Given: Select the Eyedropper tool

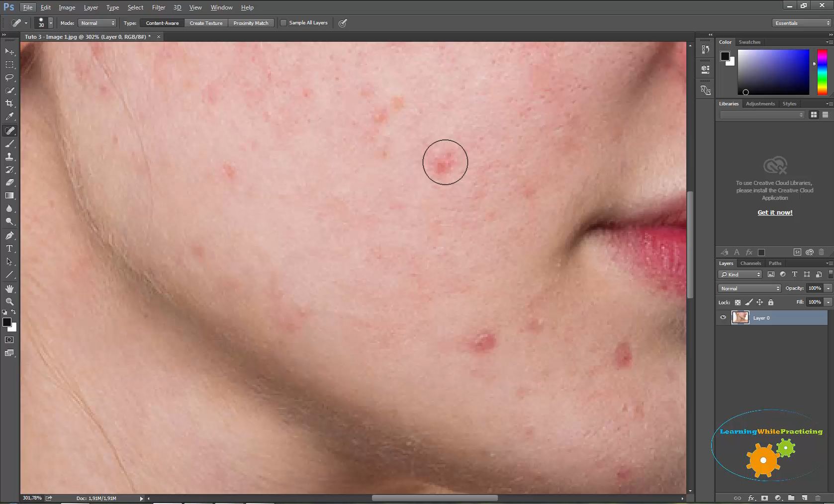Looking at the screenshot, I should pyautogui.click(x=9, y=116).
